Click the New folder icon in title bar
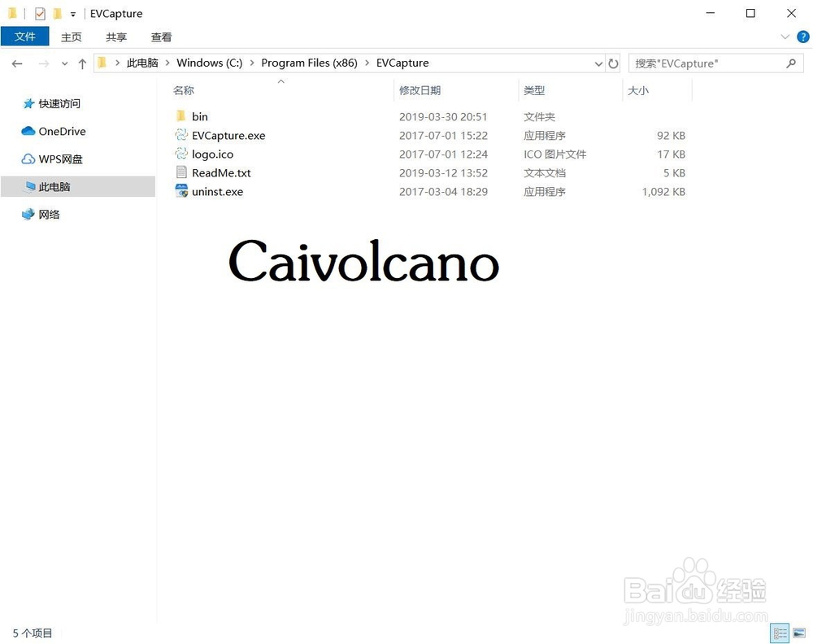Viewport: 813px width, 644px height. tap(57, 14)
